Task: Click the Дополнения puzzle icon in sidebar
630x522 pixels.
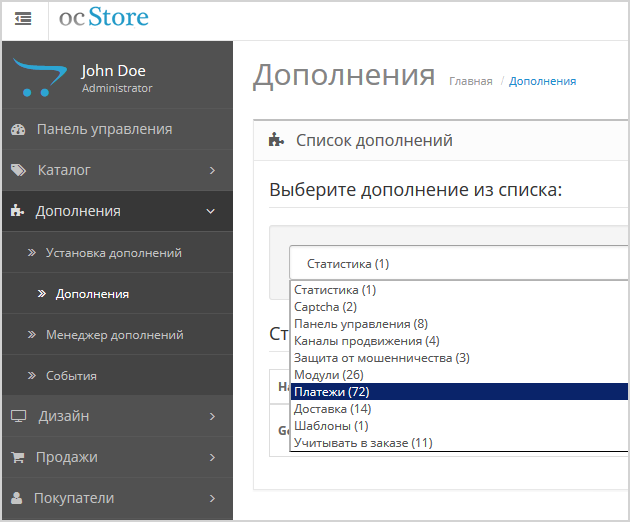Action: (x=17, y=211)
